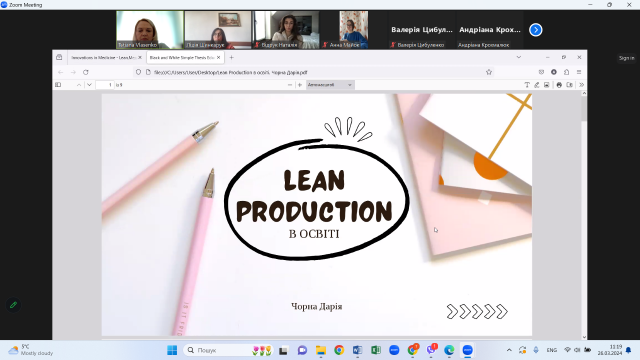The image size is (640, 360).
Task: Click the PDF vertical scrollbar
Action: click(584, 215)
